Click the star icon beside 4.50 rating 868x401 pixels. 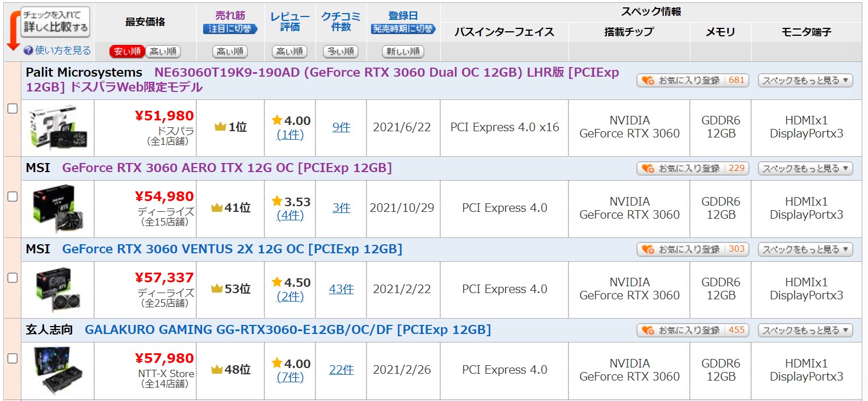[x=277, y=282]
